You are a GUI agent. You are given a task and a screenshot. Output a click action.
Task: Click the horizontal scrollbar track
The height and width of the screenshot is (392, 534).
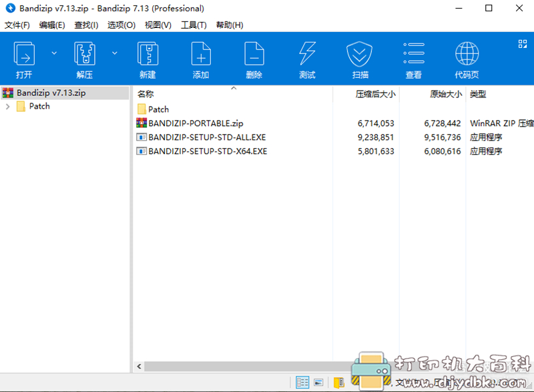pyautogui.click(x=248, y=367)
